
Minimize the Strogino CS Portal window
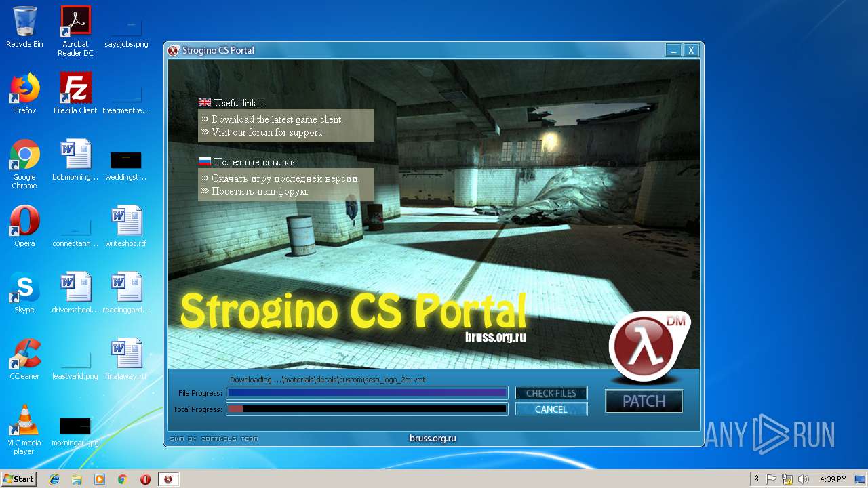(x=673, y=50)
